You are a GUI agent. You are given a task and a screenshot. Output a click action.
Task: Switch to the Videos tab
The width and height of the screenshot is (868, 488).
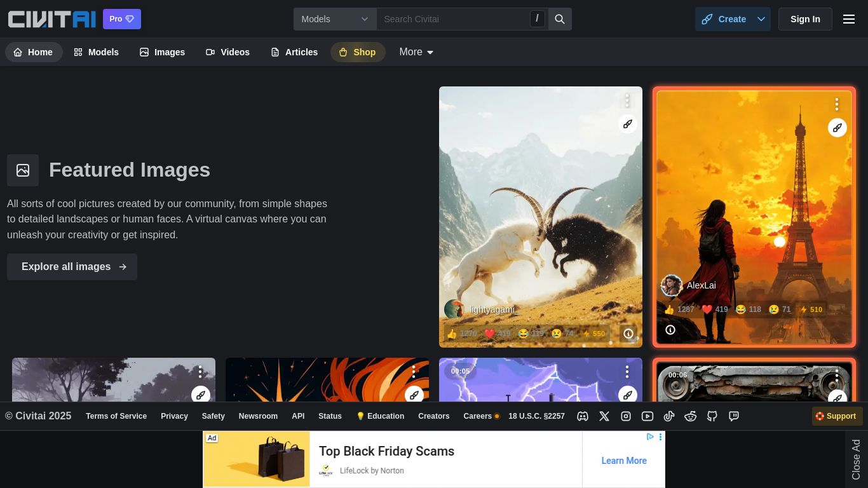(x=227, y=52)
